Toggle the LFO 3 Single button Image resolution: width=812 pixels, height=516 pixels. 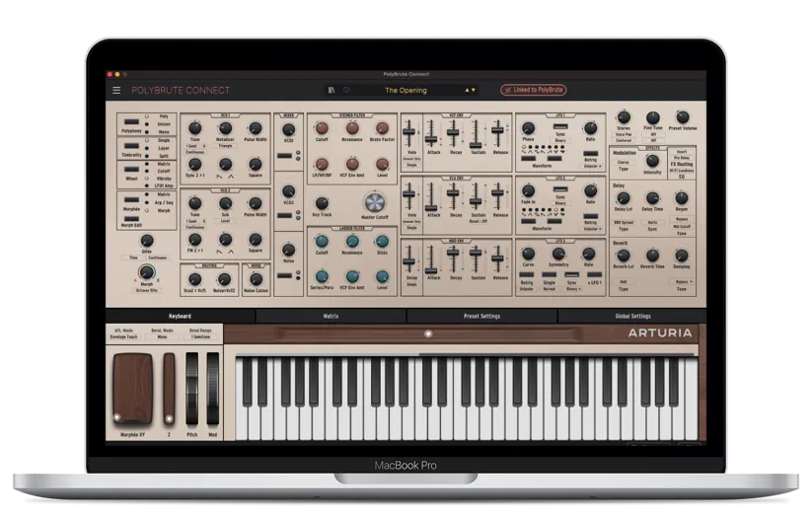(549, 274)
